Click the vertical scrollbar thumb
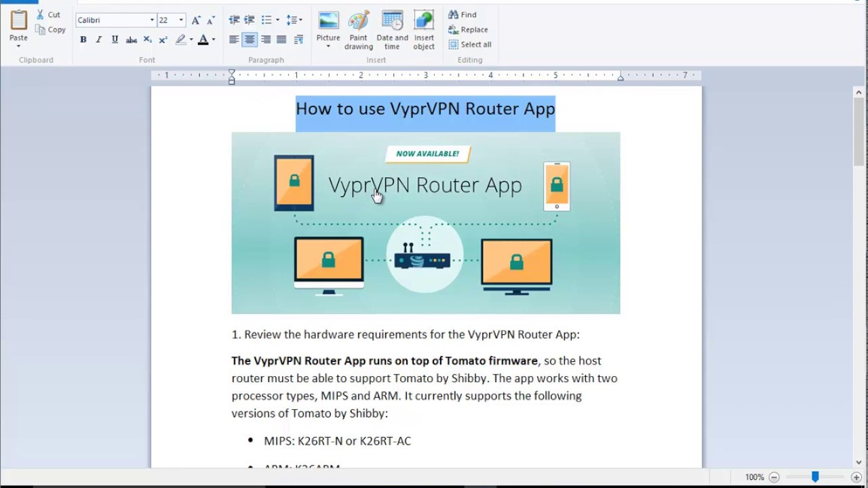 (859, 132)
